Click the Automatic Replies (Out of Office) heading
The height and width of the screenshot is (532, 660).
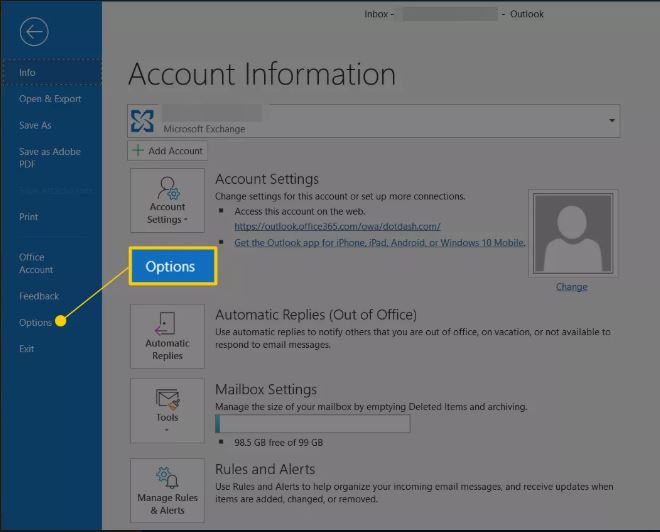click(316, 314)
